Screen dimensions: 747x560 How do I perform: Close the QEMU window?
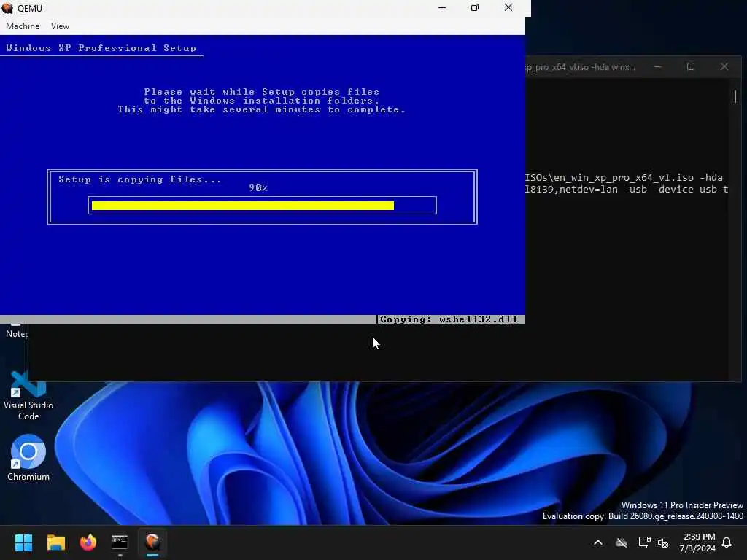tap(508, 7)
